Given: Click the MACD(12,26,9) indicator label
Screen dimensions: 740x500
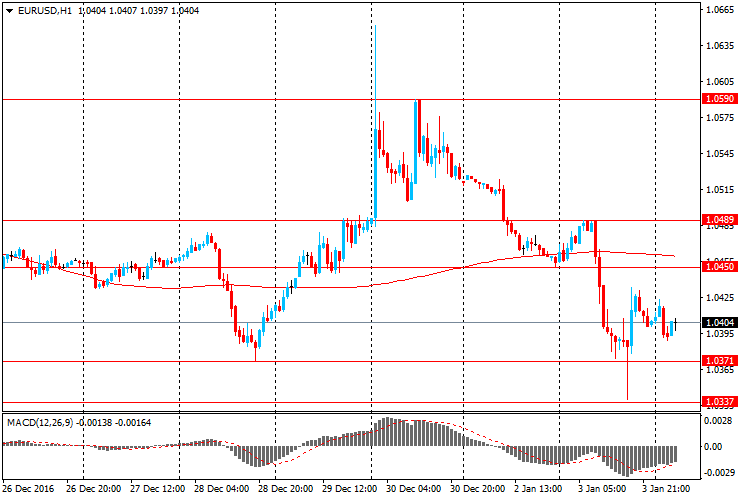Looking at the screenshot, I should click(x=40, y=423).
